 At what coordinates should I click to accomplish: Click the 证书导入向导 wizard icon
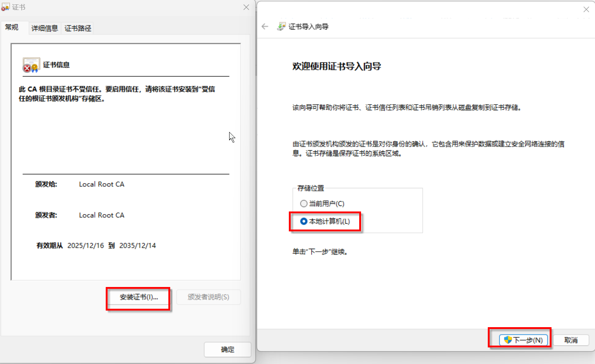point(281,26)
